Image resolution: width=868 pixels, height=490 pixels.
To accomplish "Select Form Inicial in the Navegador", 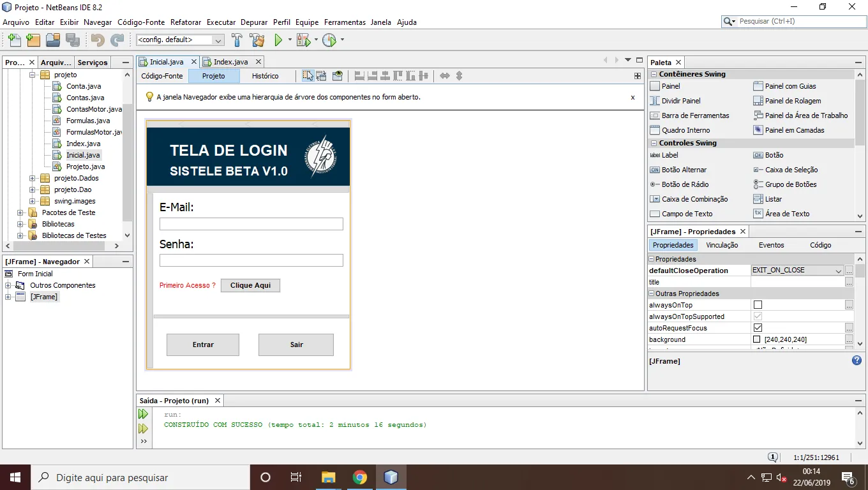I will [x=35, y=274].
